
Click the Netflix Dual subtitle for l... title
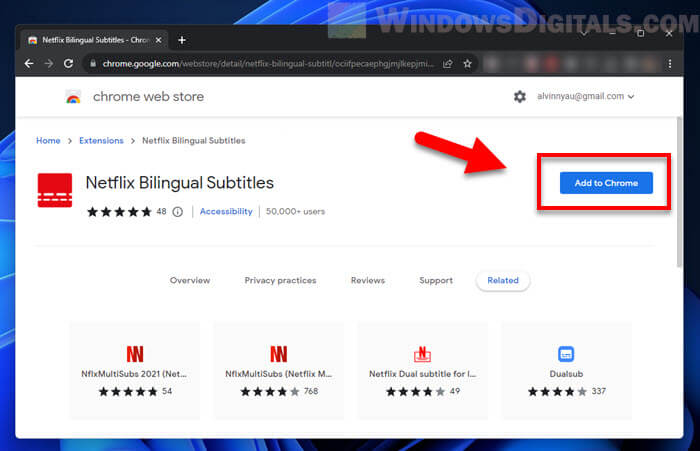point(422,374)
